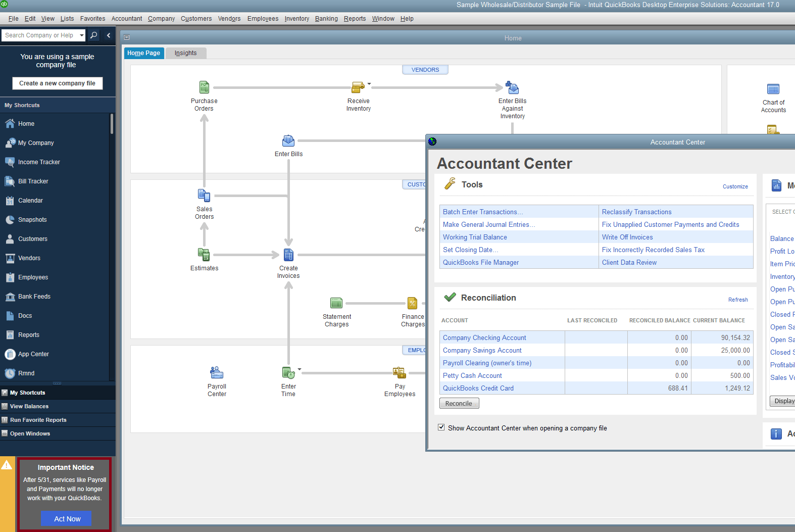Open the Sales Orders icon
Viewport: 795px width, 532px height.
tap(204, 196)
